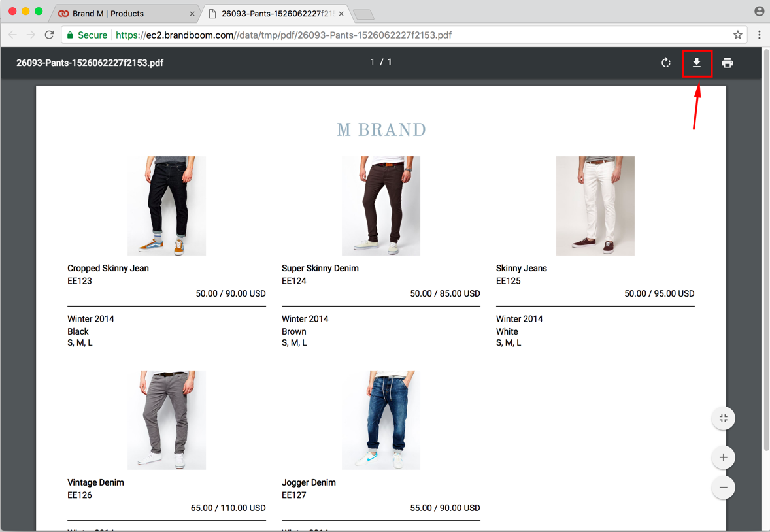This screenshot has height=532, width=770.
Task: Click the 50.00 / 90.00 USD price
Action: tap(231, 293)
